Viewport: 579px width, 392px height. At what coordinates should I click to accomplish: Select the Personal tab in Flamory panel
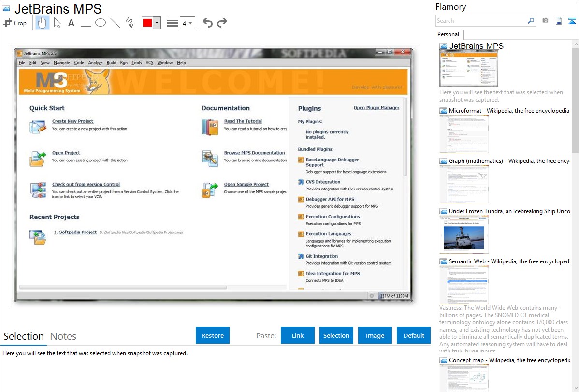[449, 34]
